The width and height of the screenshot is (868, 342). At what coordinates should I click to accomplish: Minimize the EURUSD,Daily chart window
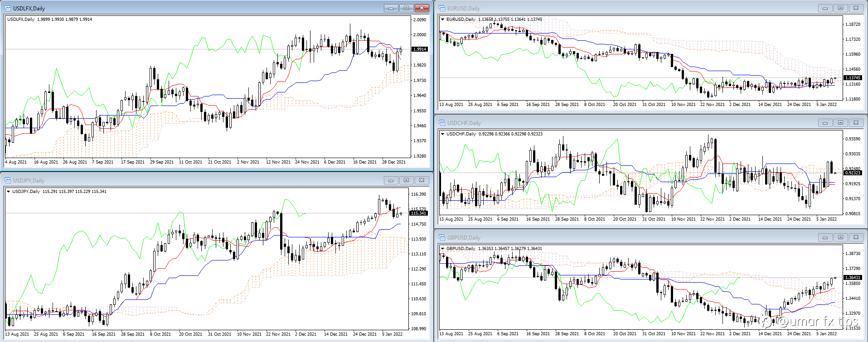coord(825,8)
